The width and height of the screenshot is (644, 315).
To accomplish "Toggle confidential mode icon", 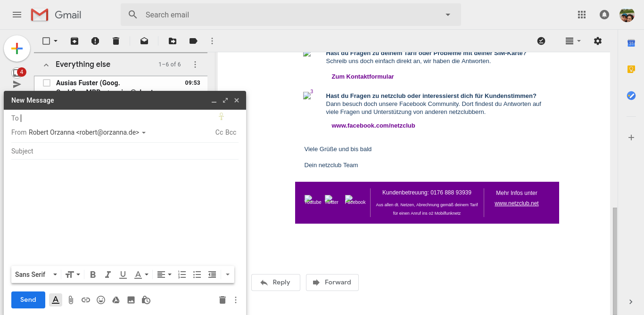I will click(x=146, y=300).
